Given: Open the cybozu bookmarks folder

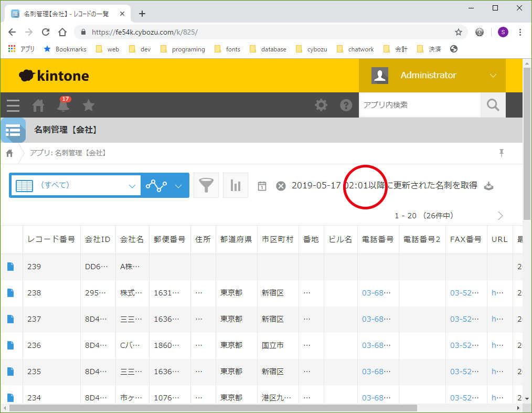Looking at the screenshot, I should tap(312, 49).
